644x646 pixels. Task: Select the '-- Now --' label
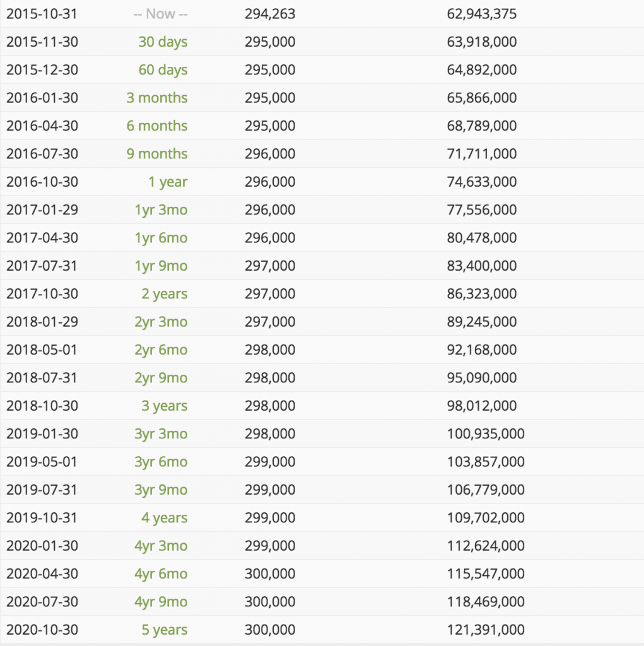161,14
